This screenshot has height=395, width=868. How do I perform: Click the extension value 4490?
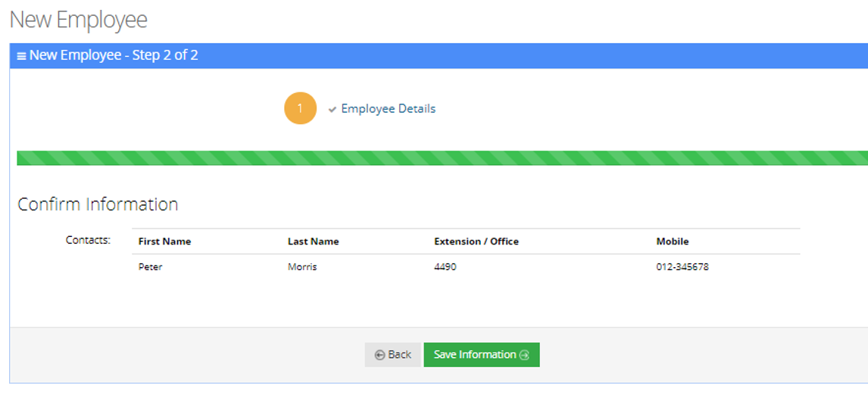tap(445, 267)
